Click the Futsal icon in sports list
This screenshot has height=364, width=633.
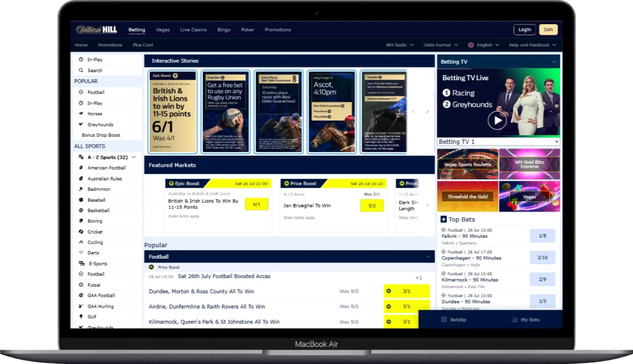coord(81,285)
